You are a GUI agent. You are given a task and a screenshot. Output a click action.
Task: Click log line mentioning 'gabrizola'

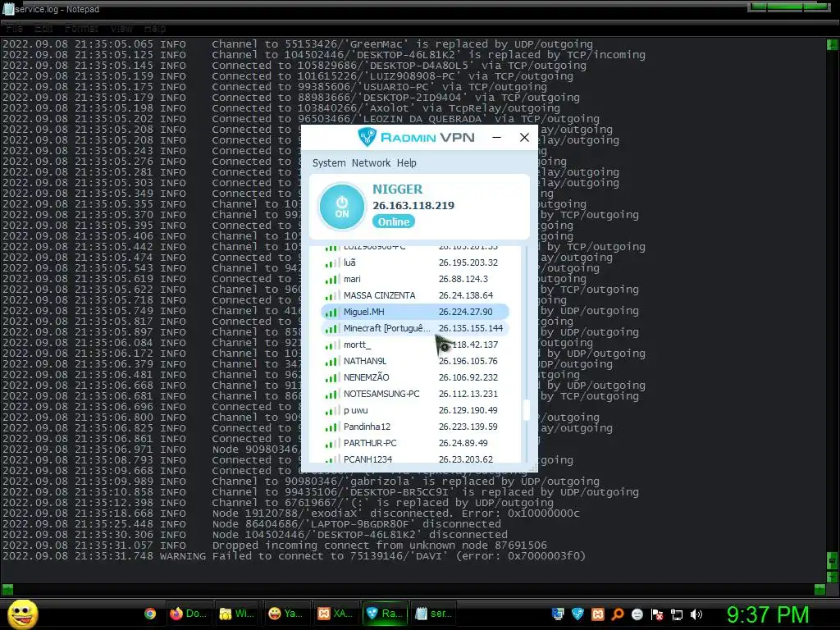(301, 481)
